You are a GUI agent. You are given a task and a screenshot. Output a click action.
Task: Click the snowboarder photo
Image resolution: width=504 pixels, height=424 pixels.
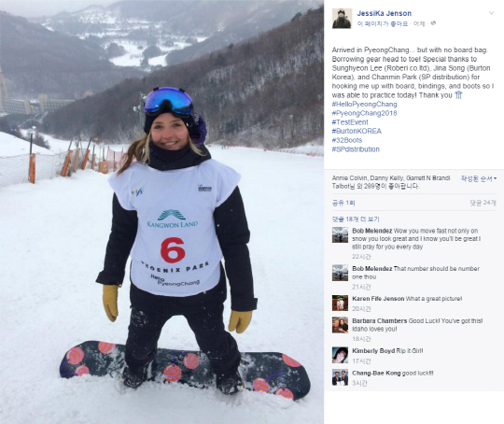[x=161, y=212]
